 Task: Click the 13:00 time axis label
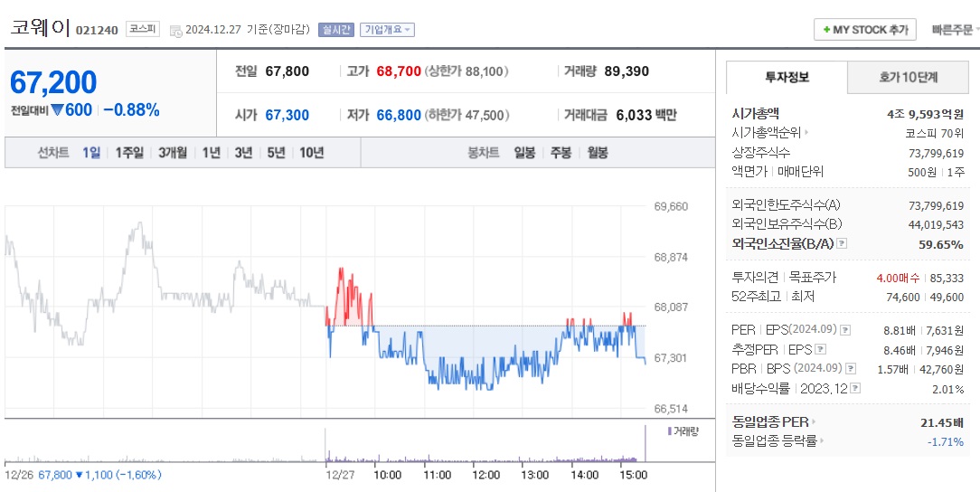click(x=535, y=475)
